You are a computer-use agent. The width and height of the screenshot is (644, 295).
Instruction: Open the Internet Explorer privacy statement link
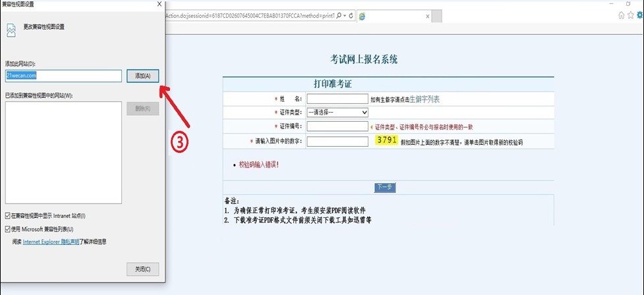click(51, 242)
